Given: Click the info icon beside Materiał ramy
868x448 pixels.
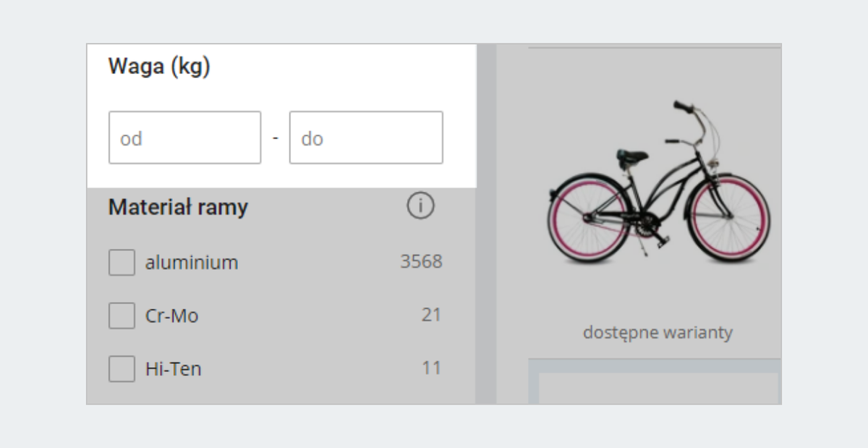Looking at the screenshot, I should click(x=420, y=207).
